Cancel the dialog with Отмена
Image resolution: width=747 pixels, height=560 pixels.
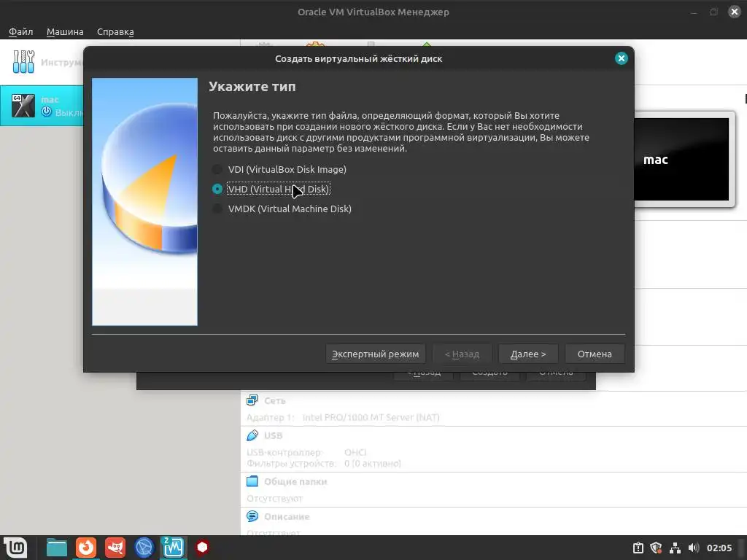pyautogui.click(x=595, y=354)
